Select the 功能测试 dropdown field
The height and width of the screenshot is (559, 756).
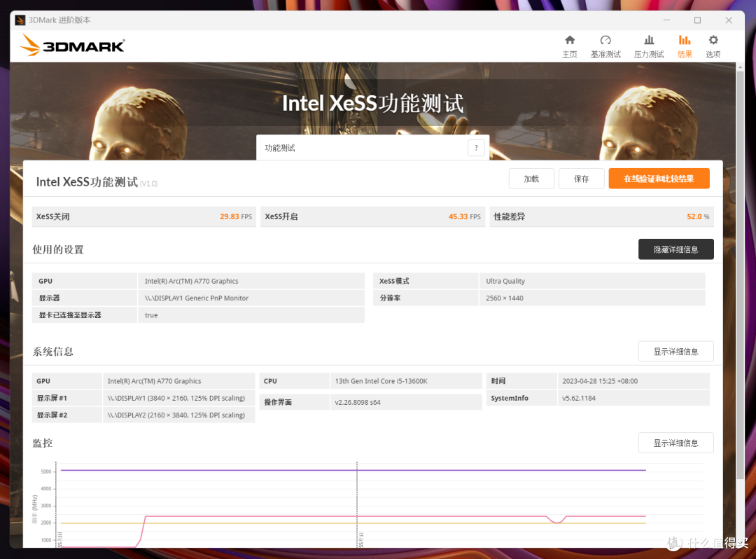pos(372,148)
